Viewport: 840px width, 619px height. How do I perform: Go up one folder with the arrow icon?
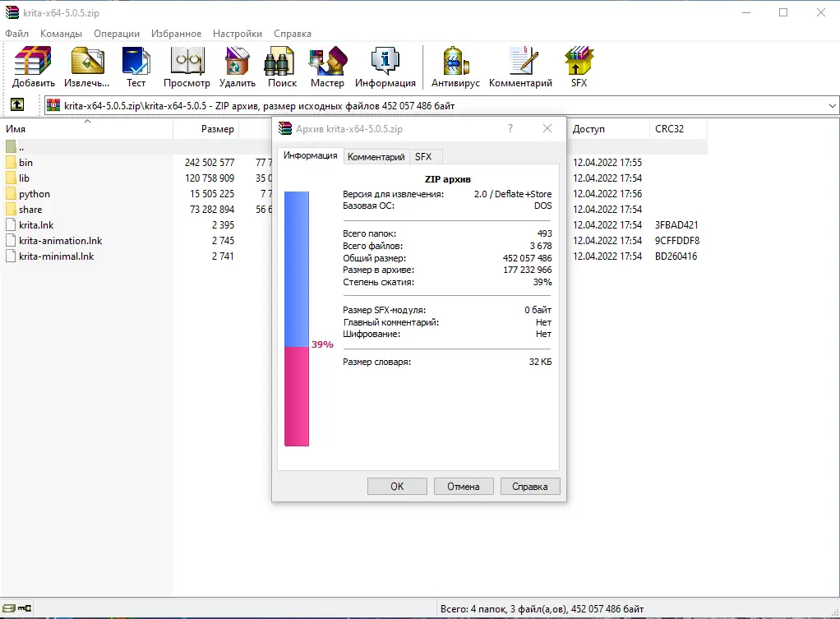pyautogui.click(x=17, y=104)
